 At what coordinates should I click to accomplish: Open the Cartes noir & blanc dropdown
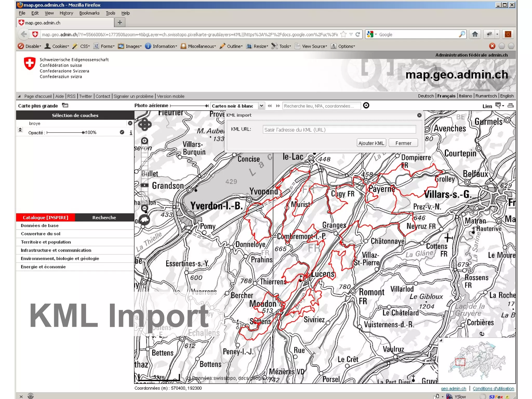[x=261, y=106]
